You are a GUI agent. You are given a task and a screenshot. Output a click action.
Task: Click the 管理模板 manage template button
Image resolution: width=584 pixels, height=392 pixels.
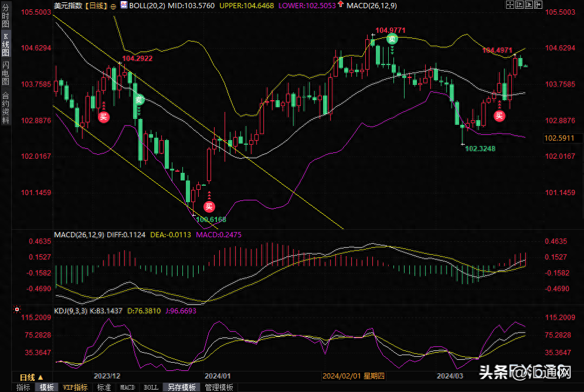[219, 387]
